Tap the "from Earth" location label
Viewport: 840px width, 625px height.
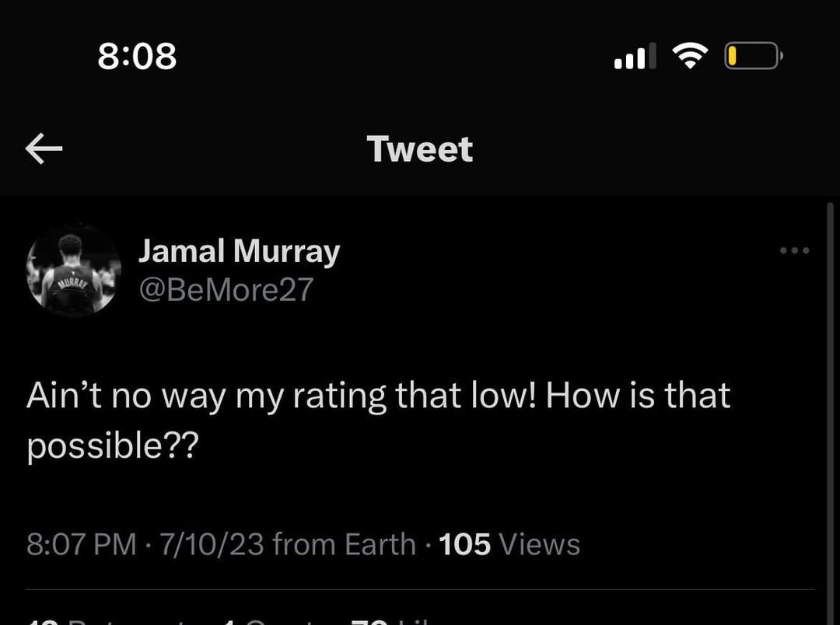(344, 544)
